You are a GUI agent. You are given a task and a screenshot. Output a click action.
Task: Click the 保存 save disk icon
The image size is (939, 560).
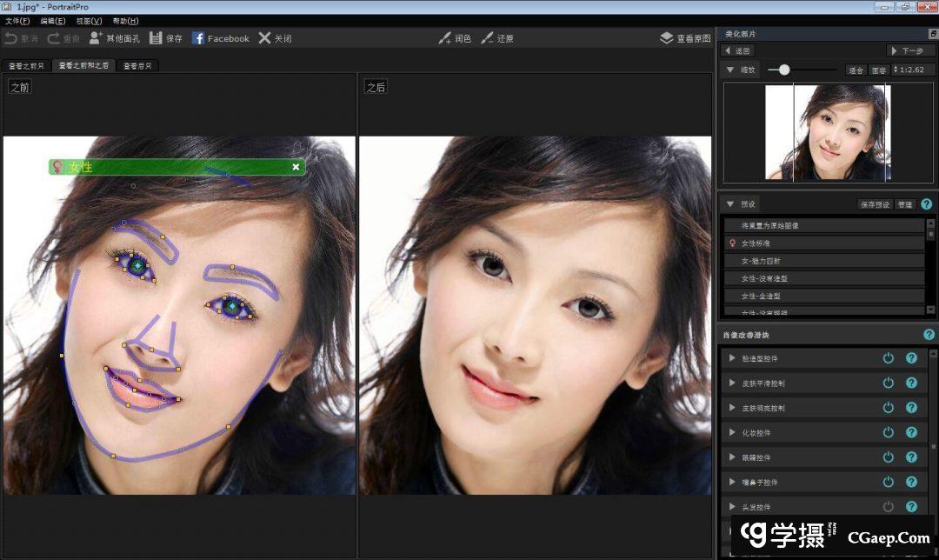pos(156,38)
